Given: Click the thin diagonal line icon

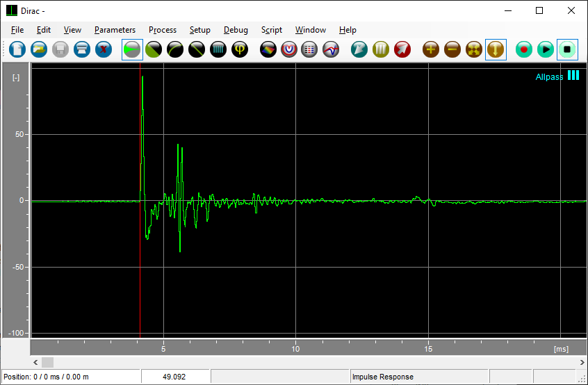Looking at the screenshot, I should [197, 49].
